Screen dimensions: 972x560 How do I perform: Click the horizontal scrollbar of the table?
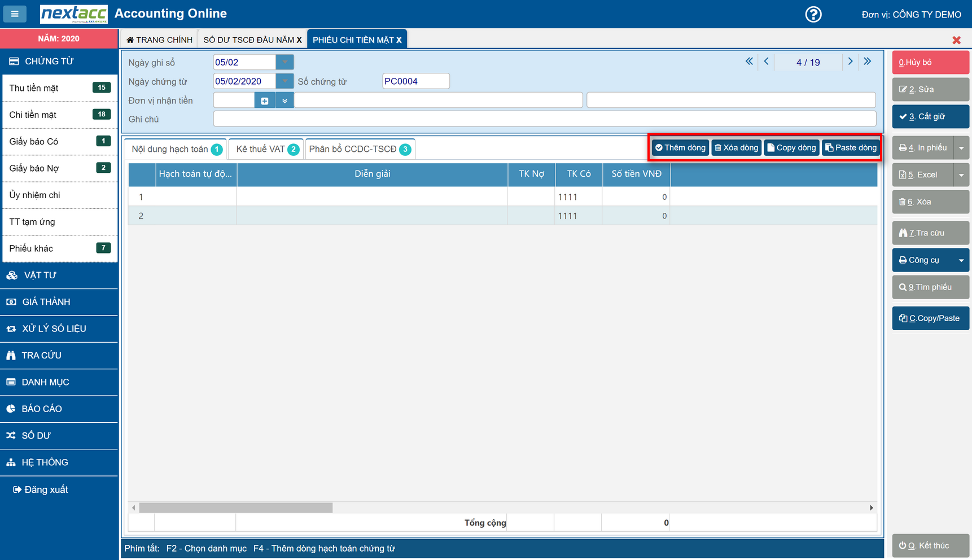tap(236, 508)
